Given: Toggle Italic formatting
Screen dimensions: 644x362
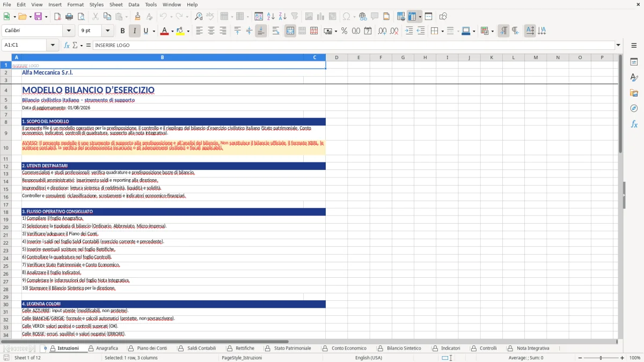Looking at the screenshot, I should pos(134,31).
